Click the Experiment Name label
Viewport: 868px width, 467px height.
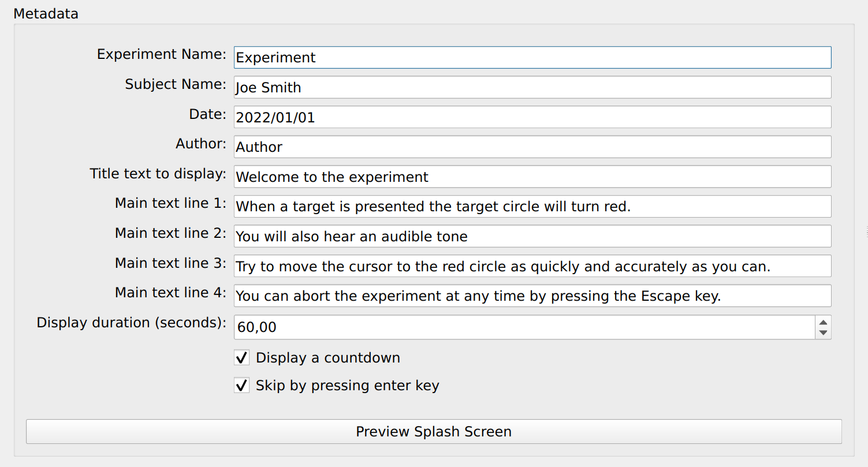tap(162, 54)
